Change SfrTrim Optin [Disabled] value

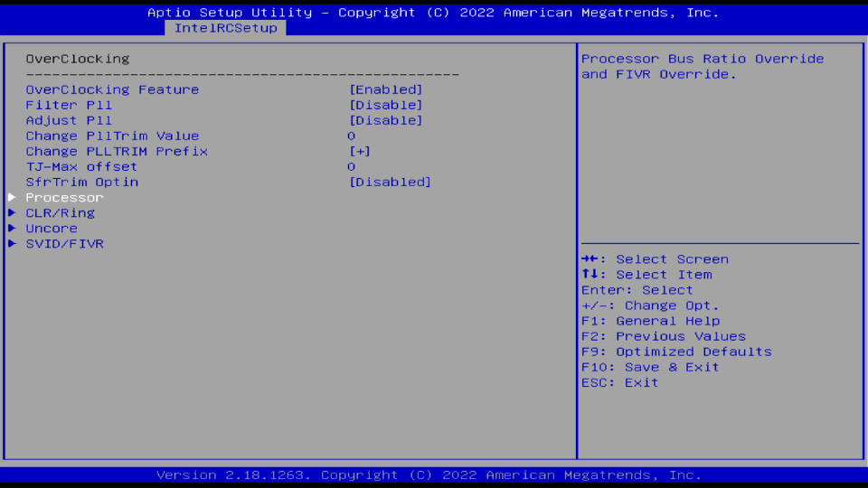click(391, 183)
